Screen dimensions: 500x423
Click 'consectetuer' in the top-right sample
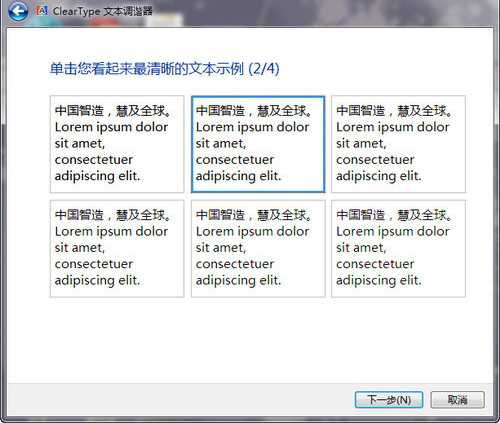[x=375, y=160]
